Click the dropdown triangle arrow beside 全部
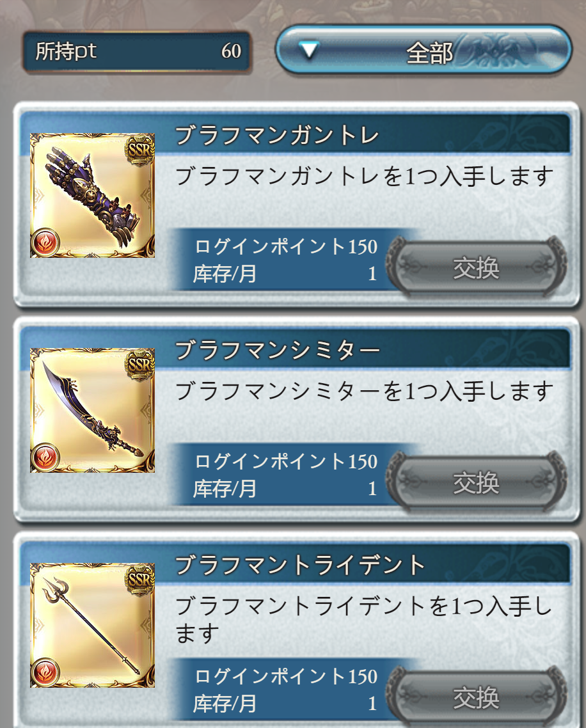 coord(308,50)
